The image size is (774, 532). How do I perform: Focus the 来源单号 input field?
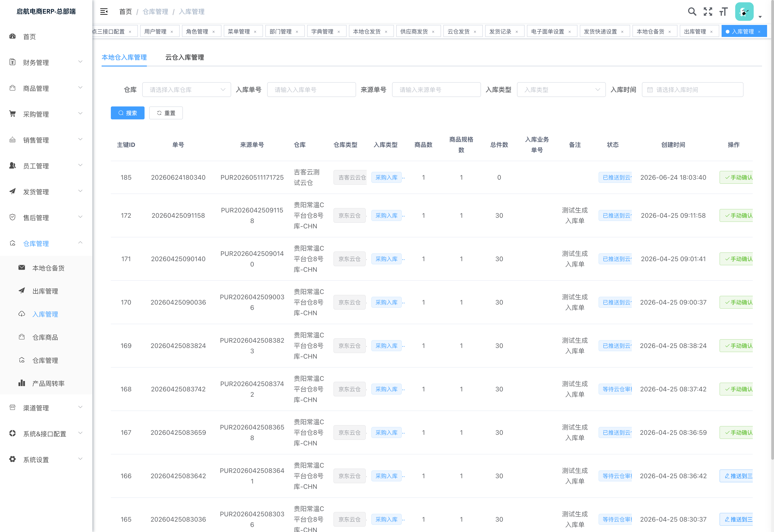tap(436, 90)
